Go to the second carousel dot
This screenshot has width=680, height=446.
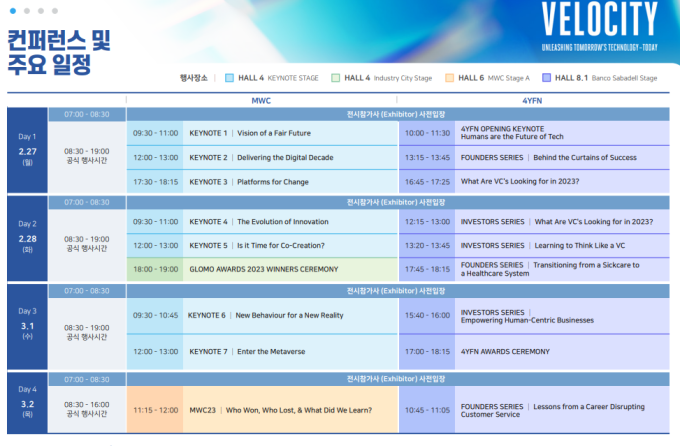pyautogui.click(x=27, y=11)
